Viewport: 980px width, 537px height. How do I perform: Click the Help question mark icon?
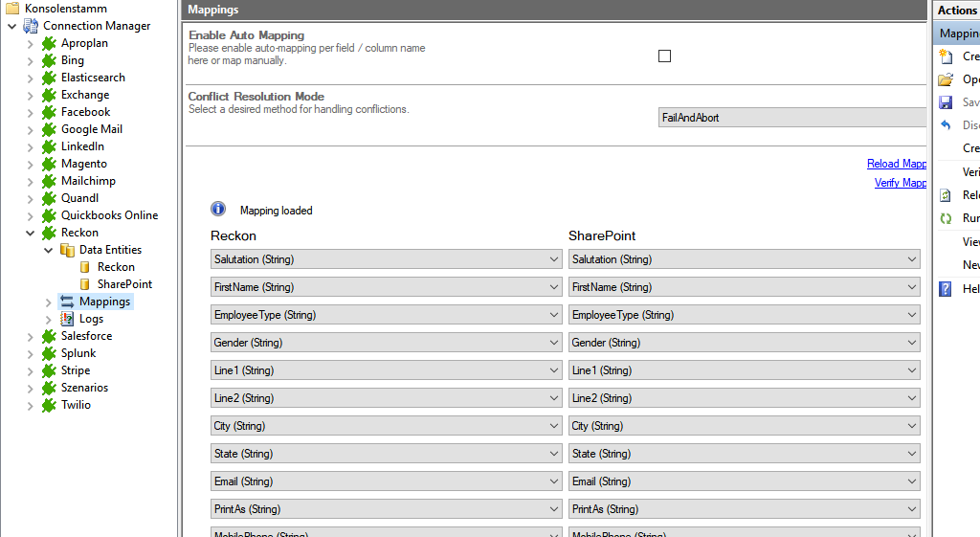click(x=946, y=288)
